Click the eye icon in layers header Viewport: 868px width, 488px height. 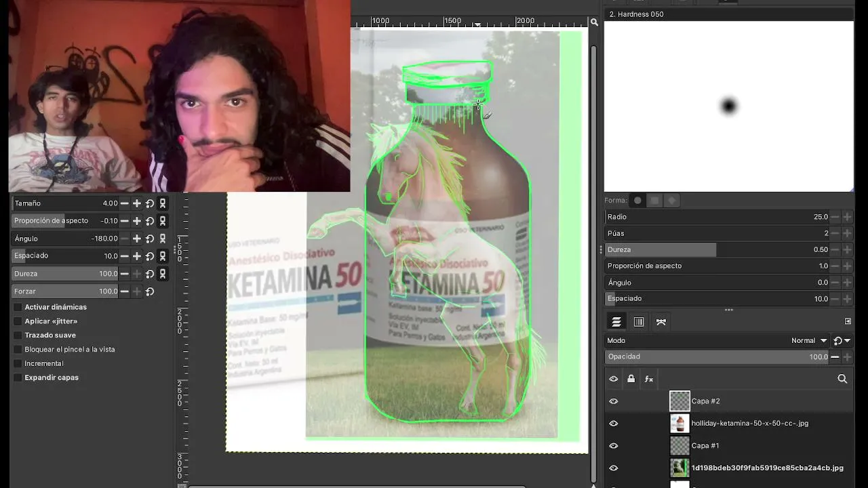click(614, 379)
